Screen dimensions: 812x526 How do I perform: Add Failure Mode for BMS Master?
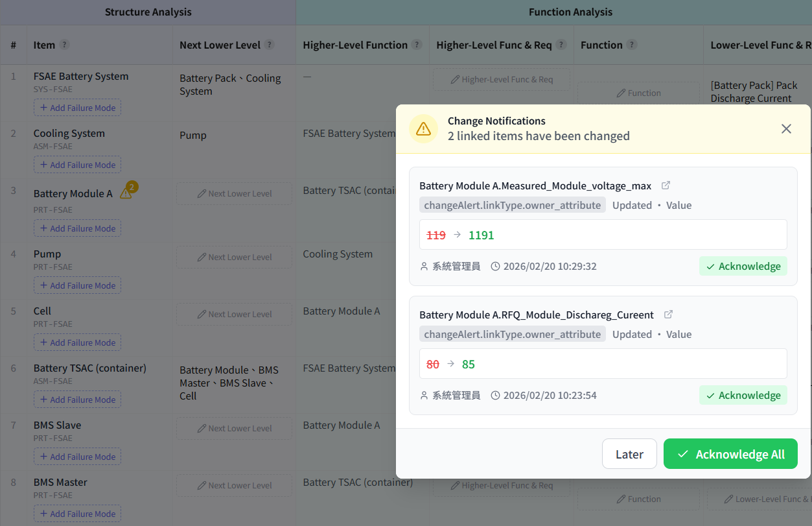(x=77, y=514)
